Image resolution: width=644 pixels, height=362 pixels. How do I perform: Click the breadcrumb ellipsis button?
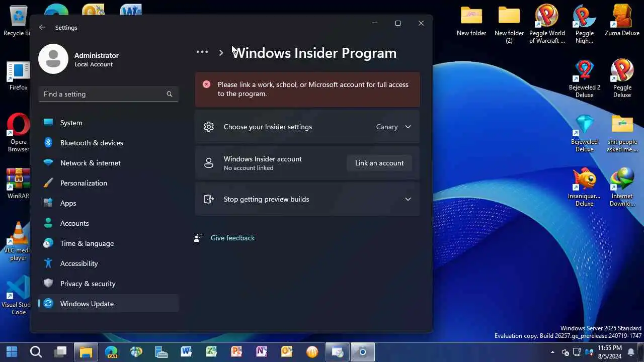pyautogui.click(x=202, y=52)
